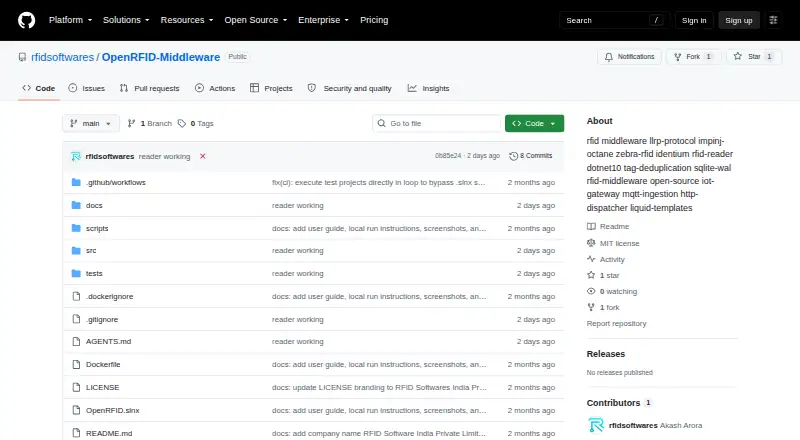Expand the Enterprise menu
Viewport: 800px width, 440px height.
tap(323, 20)
